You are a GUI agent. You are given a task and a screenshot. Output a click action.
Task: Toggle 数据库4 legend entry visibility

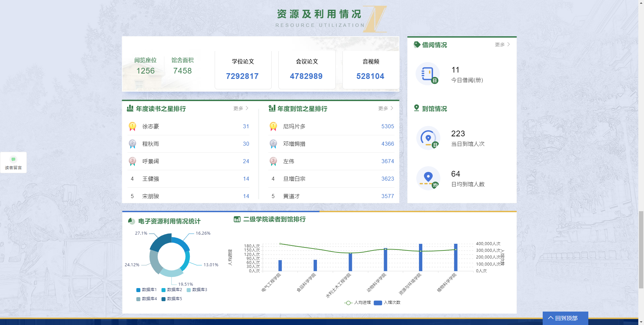pyautogui.click(x=146, y=299)
